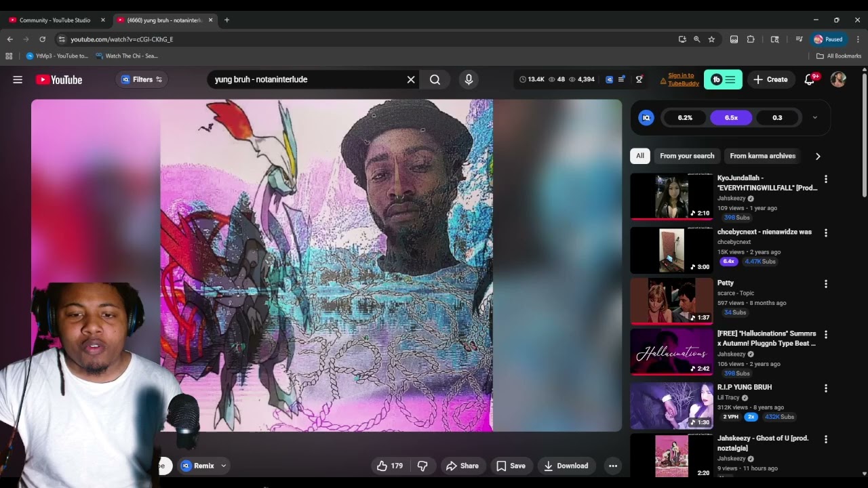Open the All Bookmarks folder
The height and width of the screenshot is (488, 868).
[839, 56]
